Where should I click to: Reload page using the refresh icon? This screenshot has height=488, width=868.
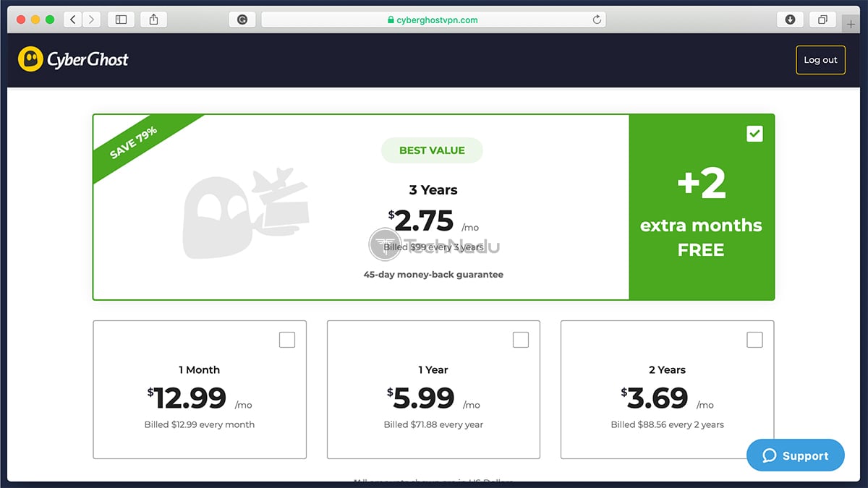(597, 20)
